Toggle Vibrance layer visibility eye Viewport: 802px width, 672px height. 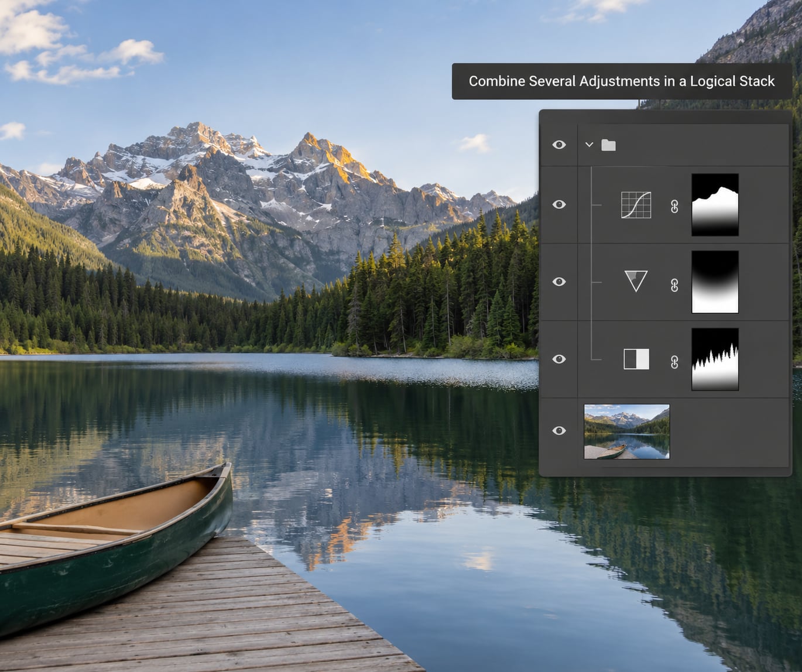point(559,282)
